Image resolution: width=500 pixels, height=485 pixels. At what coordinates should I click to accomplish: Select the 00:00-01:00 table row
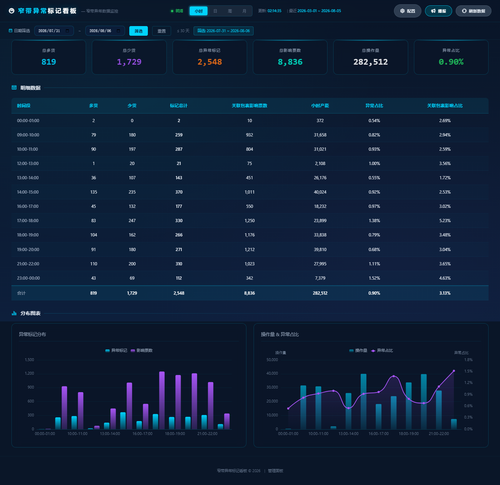[250, 121]
